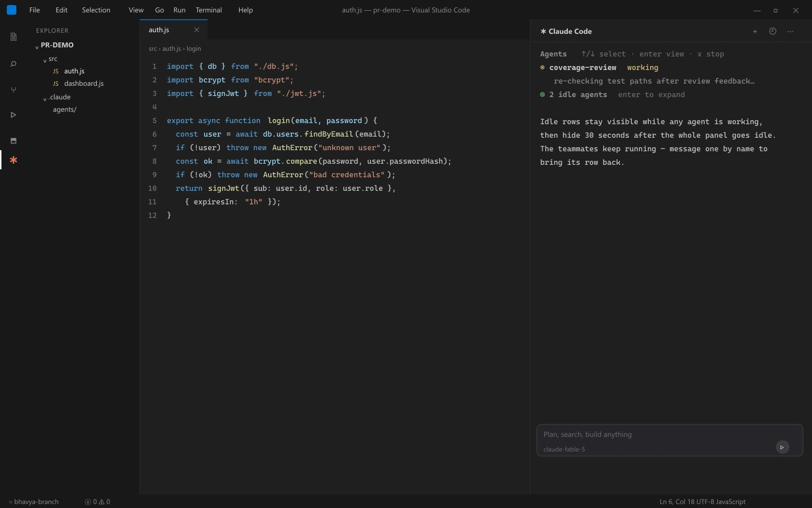The width and height of the screenshot is (812, 508).
Task: Click the claude-fable-5 model label
Action: click(x=564, y=449)
